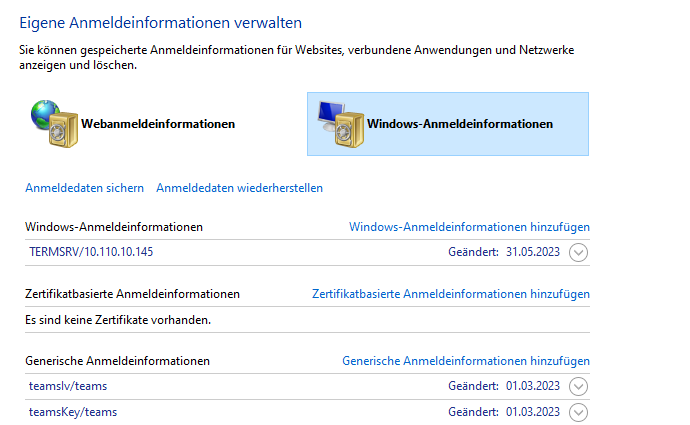
Task: Click date 31.05.2023 of TERMSRV entry
Action: click(x=532, y=252)
